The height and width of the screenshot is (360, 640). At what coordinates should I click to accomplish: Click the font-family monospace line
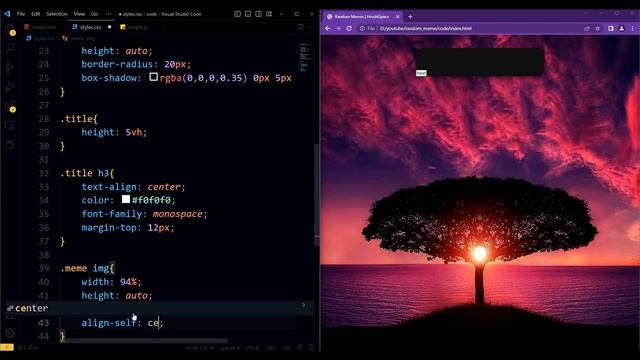coord(144,214)
